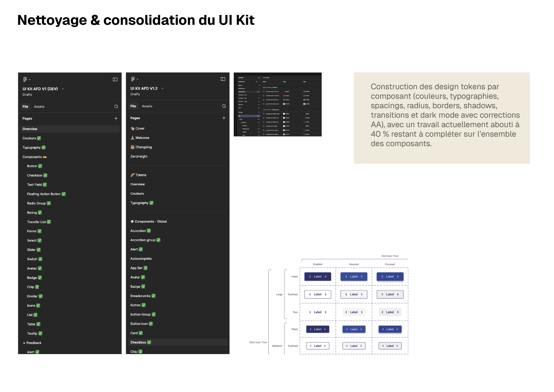Click Medium Outlined Enabled Label button
The height and width of the screenshot is (392, 554).
pos(318,346)
